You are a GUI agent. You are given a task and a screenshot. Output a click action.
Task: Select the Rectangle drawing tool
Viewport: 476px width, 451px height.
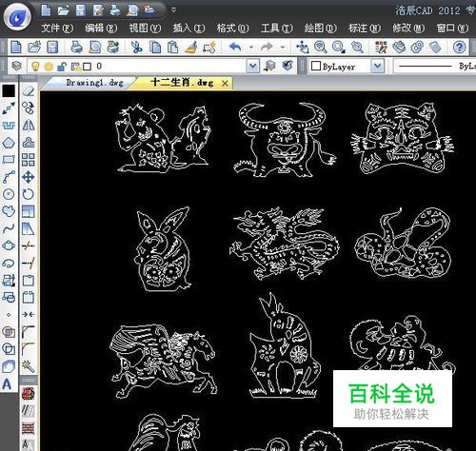[x=9, y=160]
